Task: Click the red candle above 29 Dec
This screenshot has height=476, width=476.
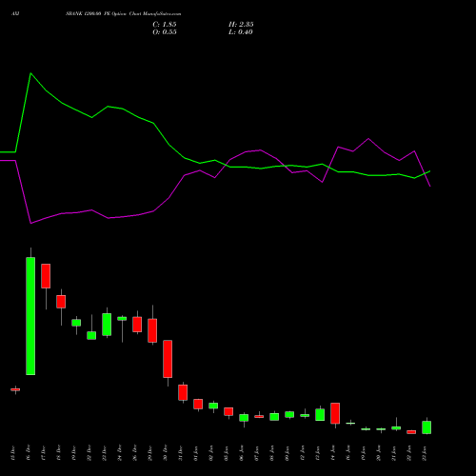Action: 152,330
